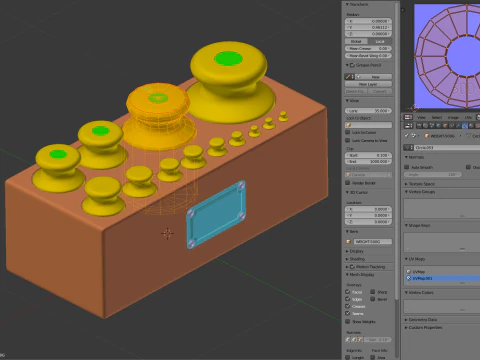Click the Convert button
Viewport: 480px width, 360px height.
point(380,91)
